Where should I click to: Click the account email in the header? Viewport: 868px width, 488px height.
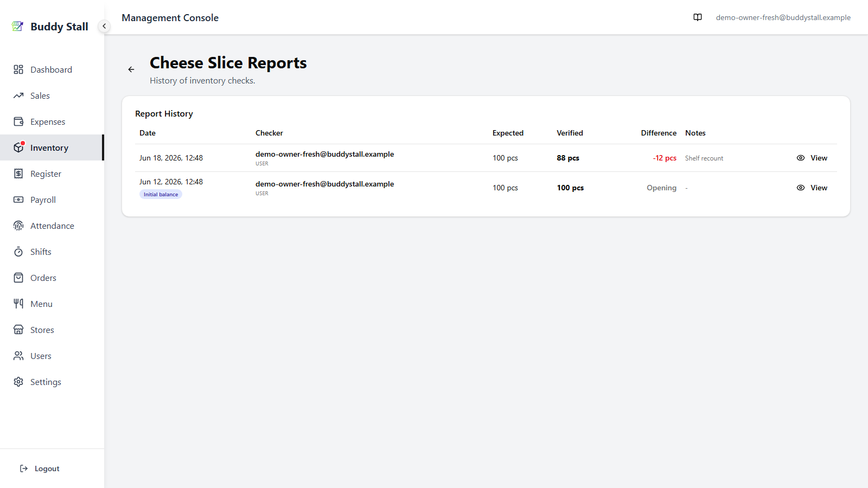[x=783, y=17]
